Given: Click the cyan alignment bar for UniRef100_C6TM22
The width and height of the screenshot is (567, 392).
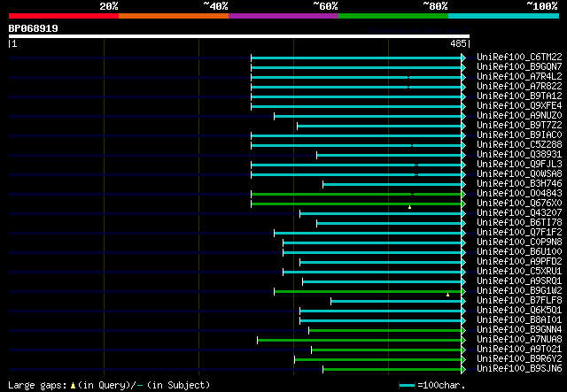Looking at the screenshot, I should (x=356, y=58).
